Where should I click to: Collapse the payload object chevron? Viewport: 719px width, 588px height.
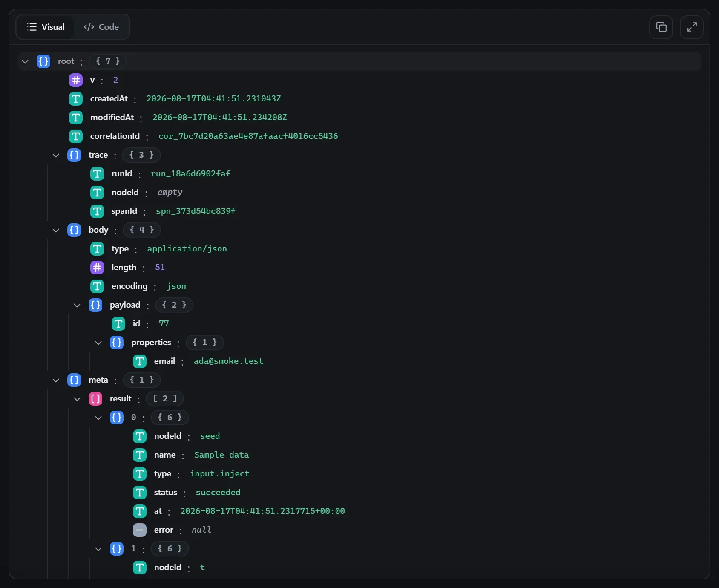77,305
